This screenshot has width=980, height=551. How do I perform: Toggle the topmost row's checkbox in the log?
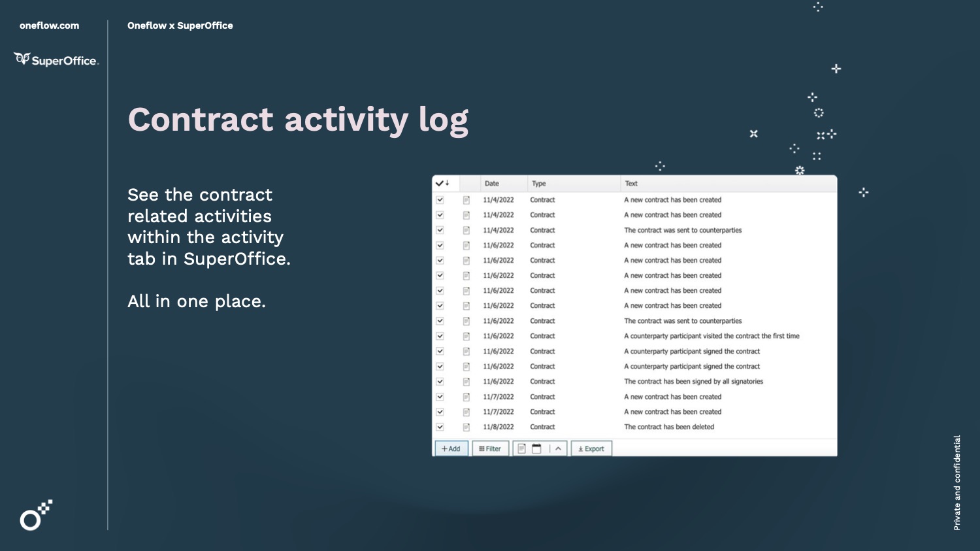tap(440, 200)
